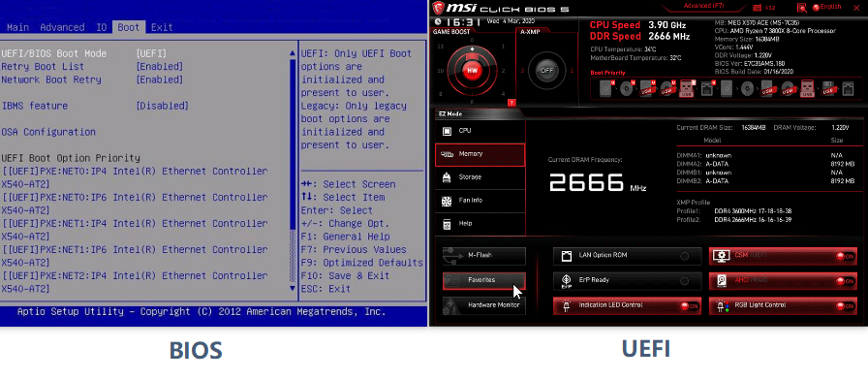Click the CPU Speed 3.90 GHz readout
This screenshot has width=868, height=380.
tap(637, 25)
